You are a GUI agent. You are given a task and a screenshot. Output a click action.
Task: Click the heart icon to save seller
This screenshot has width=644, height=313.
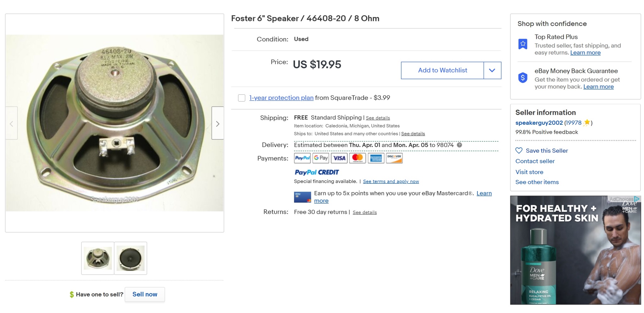519,151
